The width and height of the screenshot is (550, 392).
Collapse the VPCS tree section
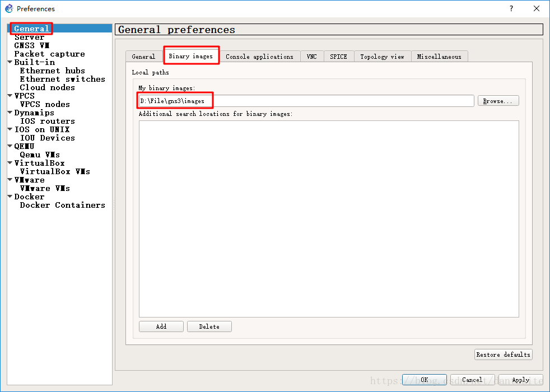click(x=10, y=95)
